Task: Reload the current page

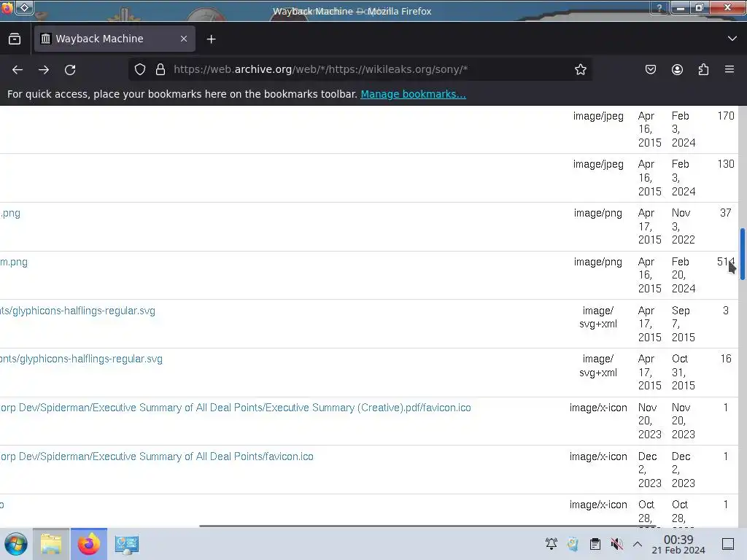Action: [x=70, y=69]
